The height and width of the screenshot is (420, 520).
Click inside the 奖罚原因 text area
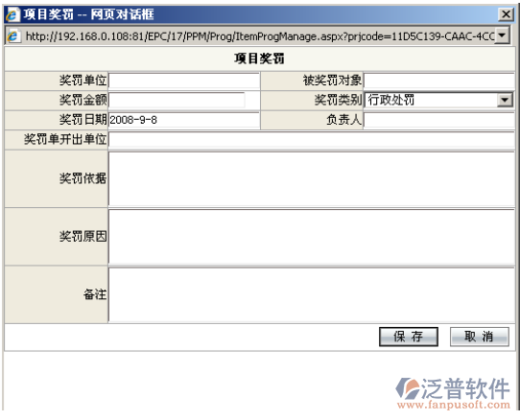pos(312,237)
